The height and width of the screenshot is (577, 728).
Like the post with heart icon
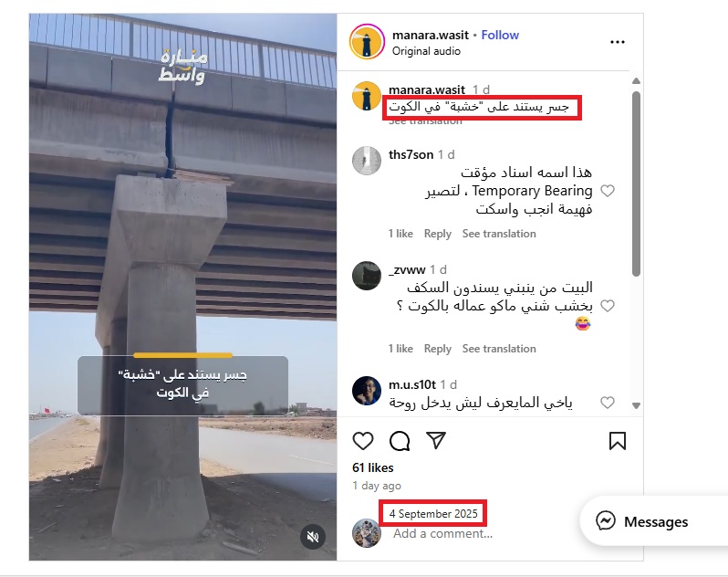[x=362, y=441]
